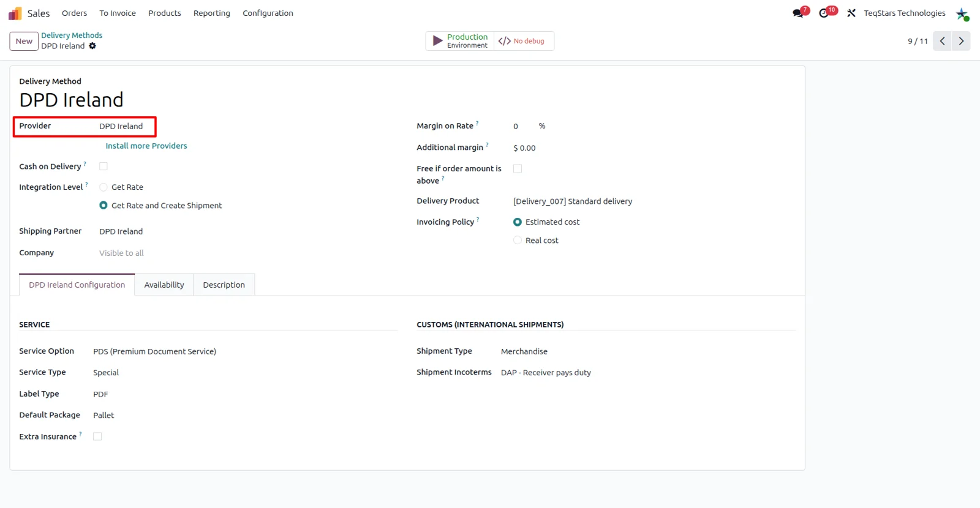Viewport: 980px width, 508px height.
Task: Open the Reporting menu
Action: click(x=212, y=13)
